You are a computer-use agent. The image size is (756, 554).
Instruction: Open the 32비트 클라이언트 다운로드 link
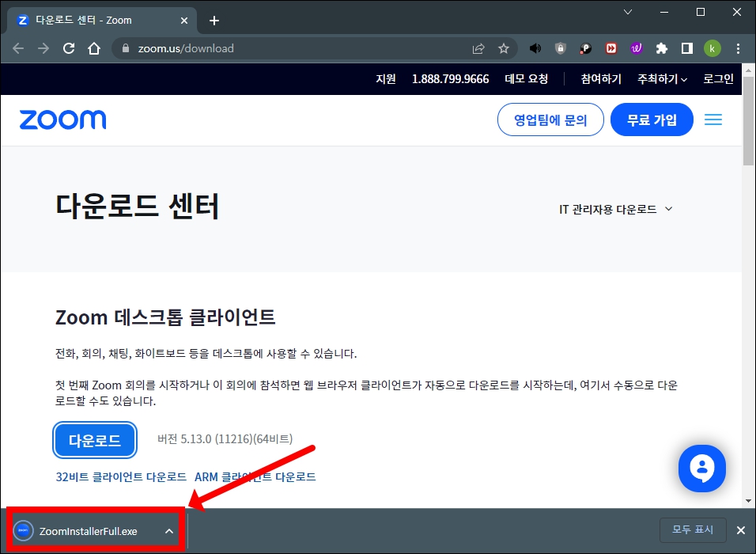point(120,476)
